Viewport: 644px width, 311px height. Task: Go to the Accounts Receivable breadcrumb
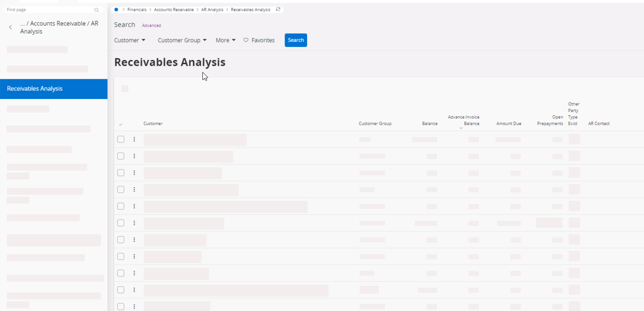click(x=174, y=10)
